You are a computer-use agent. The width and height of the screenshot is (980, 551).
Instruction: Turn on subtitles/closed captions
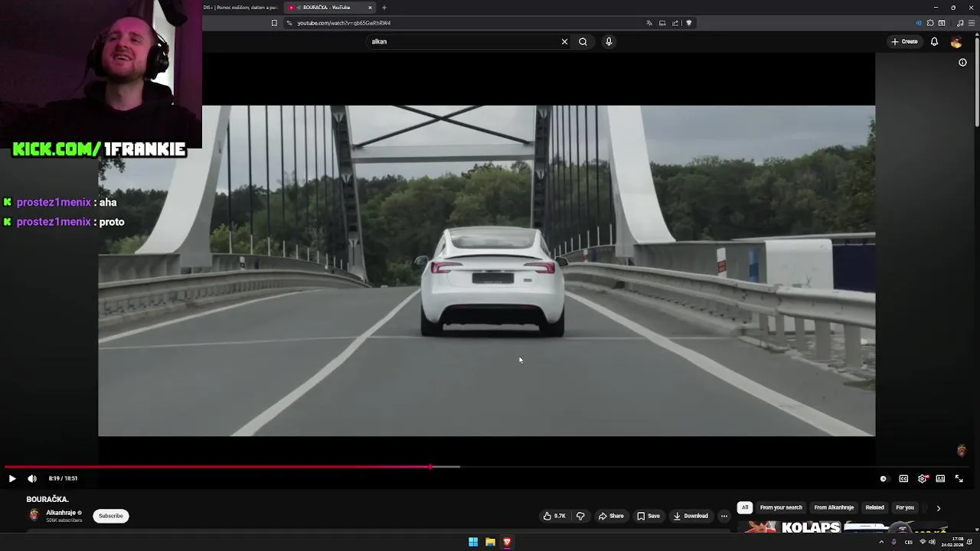(903, 478)
